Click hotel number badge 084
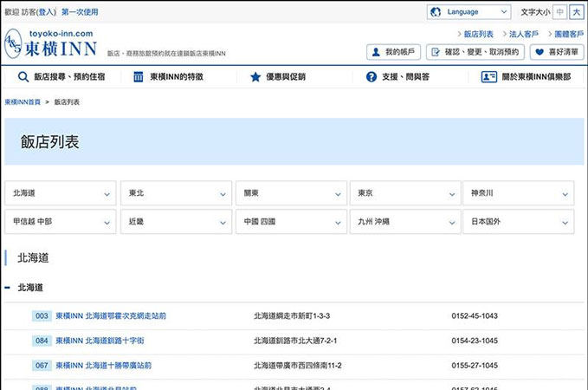588x390 pixels. [x=42, y=341]
